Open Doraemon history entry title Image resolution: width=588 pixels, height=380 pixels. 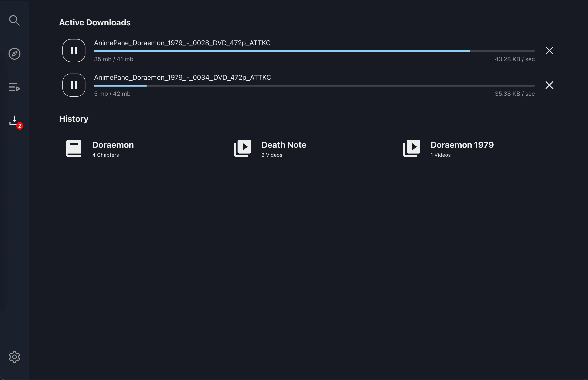tap(113, 145)
